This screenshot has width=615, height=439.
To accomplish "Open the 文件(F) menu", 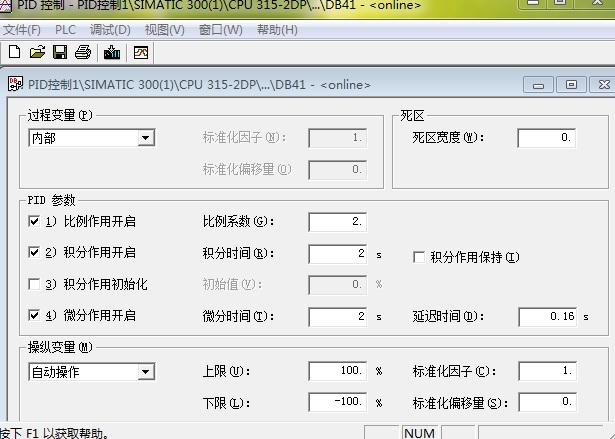I will 22,30.
